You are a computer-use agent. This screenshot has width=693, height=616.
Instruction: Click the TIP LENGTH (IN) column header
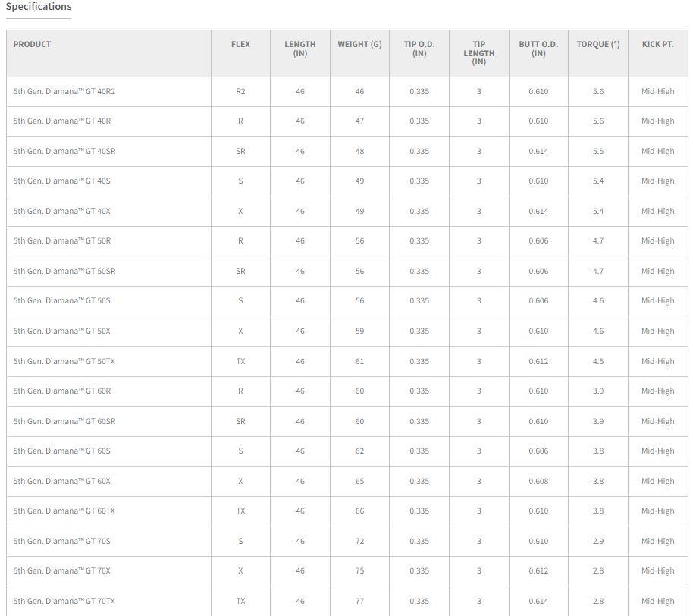click(x=478, y=53)
